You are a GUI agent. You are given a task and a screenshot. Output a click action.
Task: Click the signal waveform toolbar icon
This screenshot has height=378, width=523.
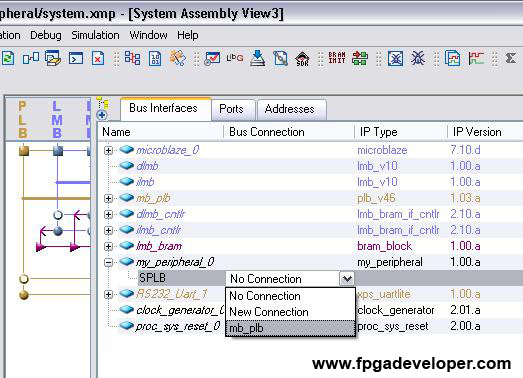tap(476, 58)
